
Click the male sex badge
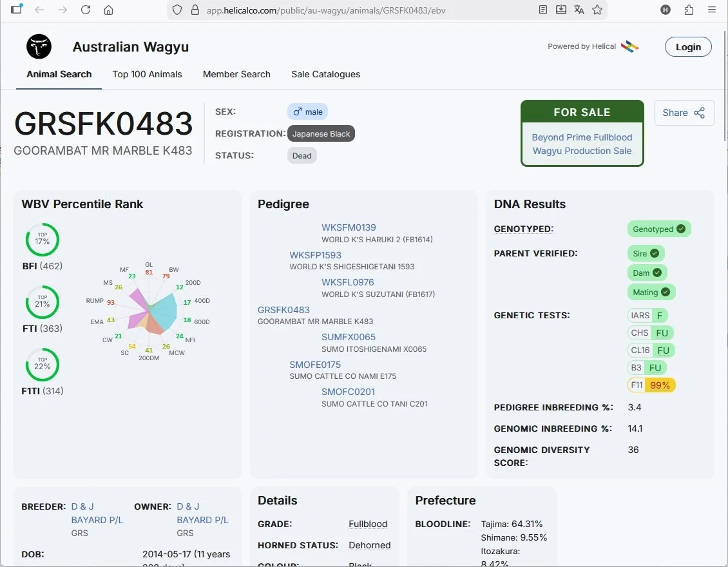[x=308, y=112]
